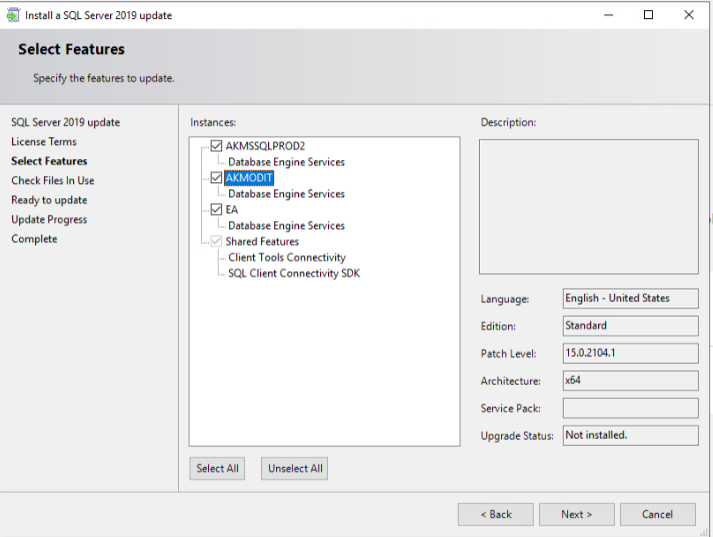Open the Ready to update step
This screenshot has width=713, height=537.
tap(49, 200)
